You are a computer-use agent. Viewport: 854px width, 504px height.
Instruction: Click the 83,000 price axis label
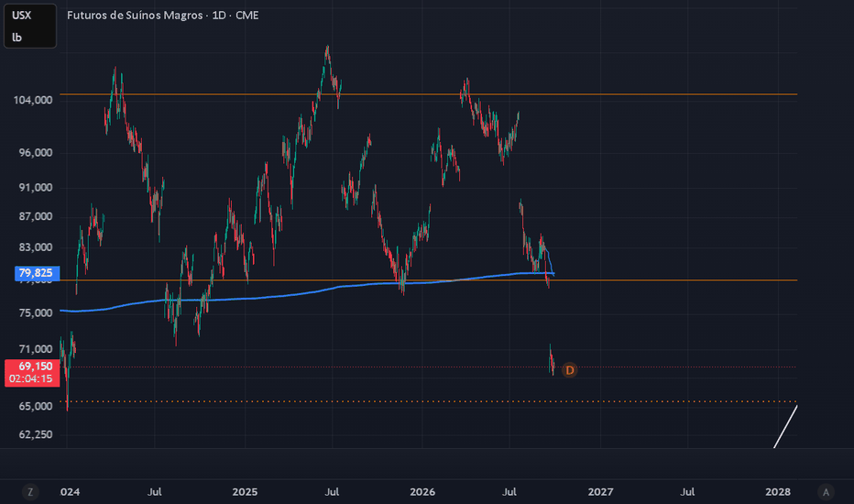[x=36, y=247]
